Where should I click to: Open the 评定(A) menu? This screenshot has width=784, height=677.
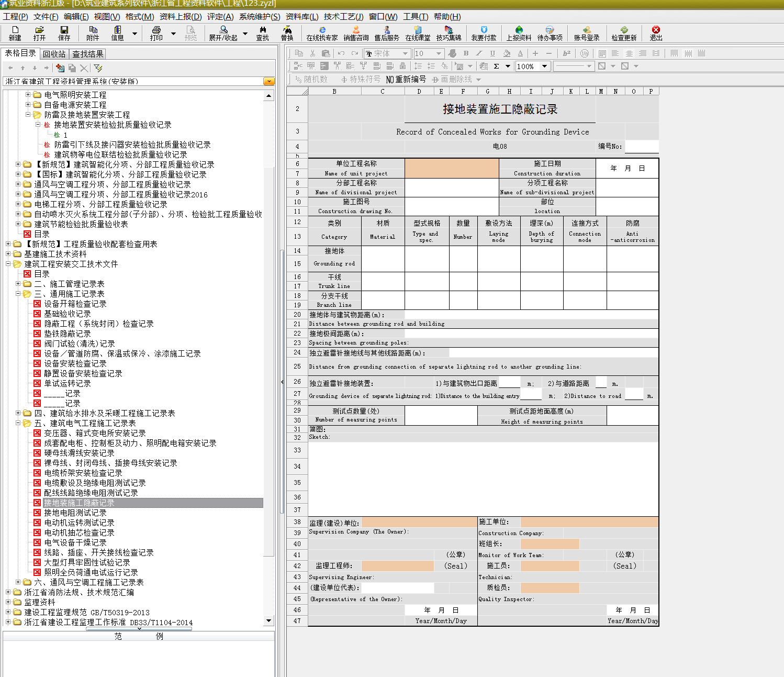(220, 17)
